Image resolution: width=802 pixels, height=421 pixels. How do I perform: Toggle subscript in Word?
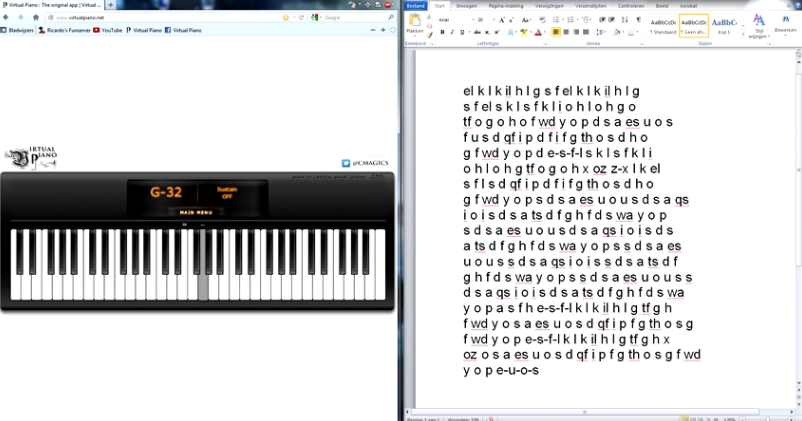[x=487, y=32]
